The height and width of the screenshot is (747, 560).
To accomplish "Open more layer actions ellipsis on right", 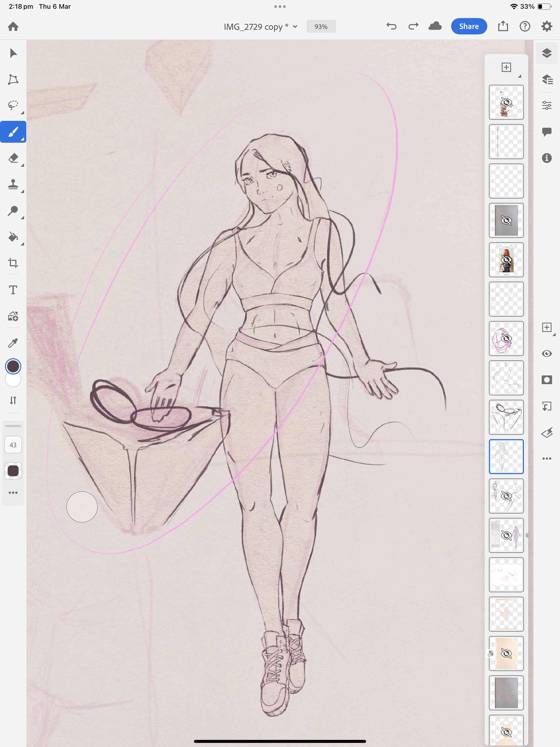I will click(547, 459).
